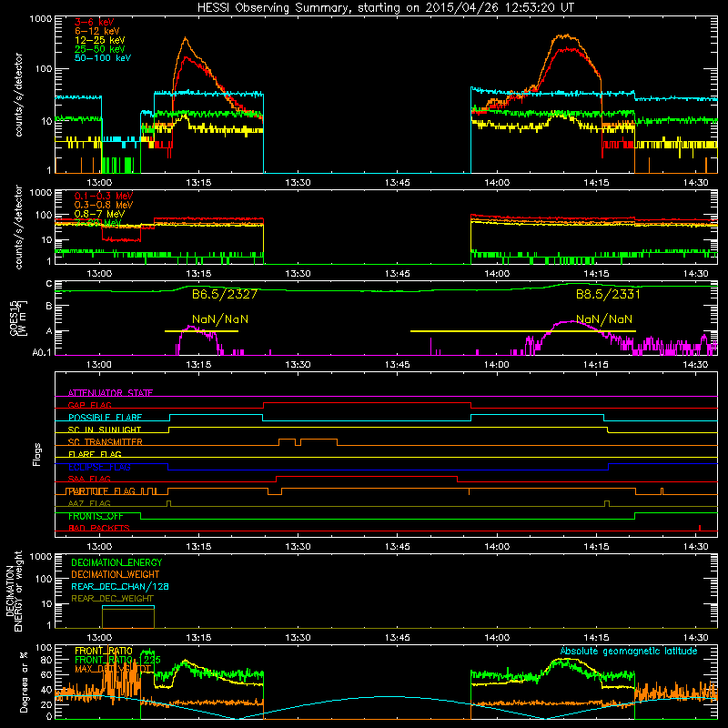This screenshot has height=728, width=728.
Task: Click the 7-20 MeV legend label
Action: (x=97, y=223)
